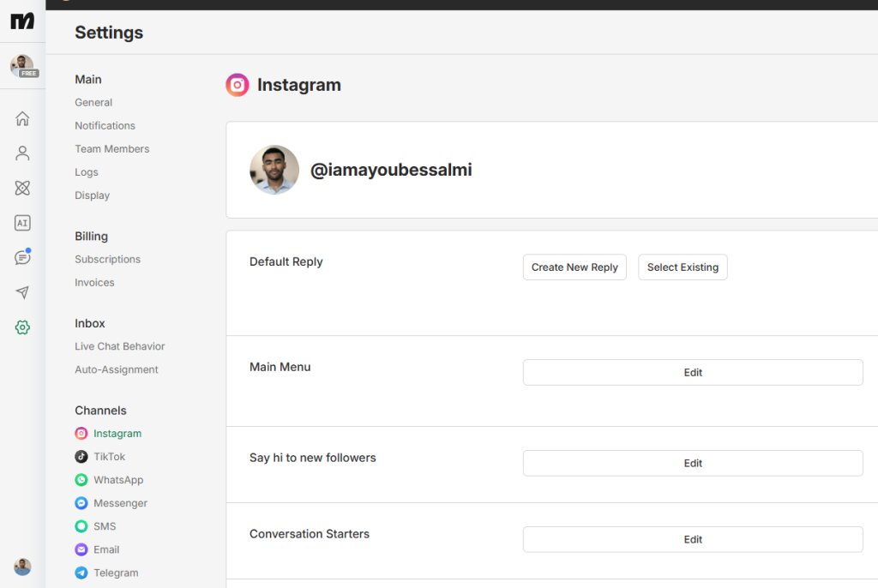Click Create New Reply for Default Reply

click(x=574, y=267)
